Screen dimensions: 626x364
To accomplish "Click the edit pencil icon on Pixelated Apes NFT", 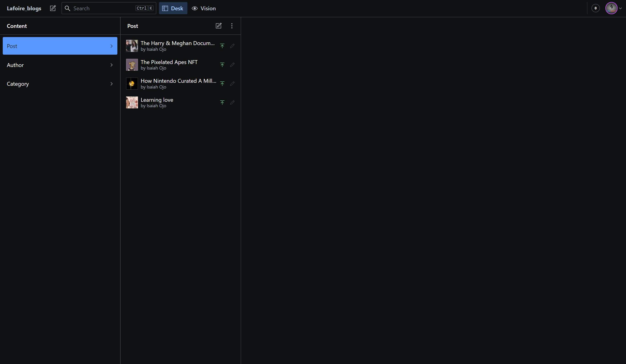I will (232, 65).
